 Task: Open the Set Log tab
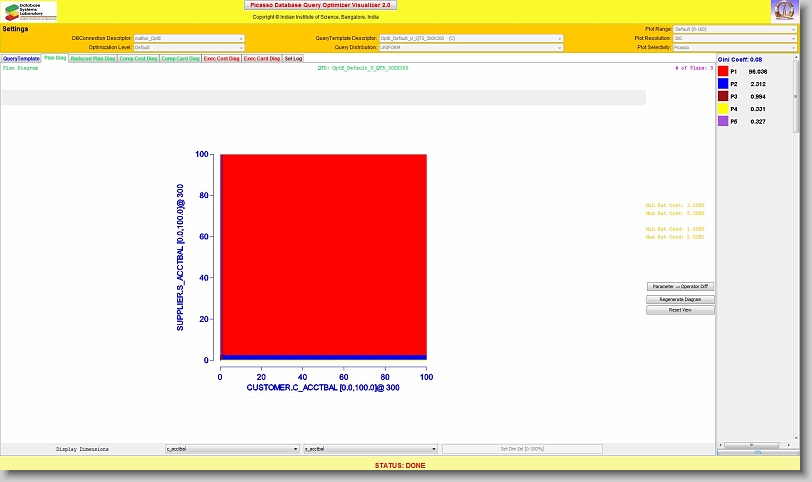click(x=293, y=59)
